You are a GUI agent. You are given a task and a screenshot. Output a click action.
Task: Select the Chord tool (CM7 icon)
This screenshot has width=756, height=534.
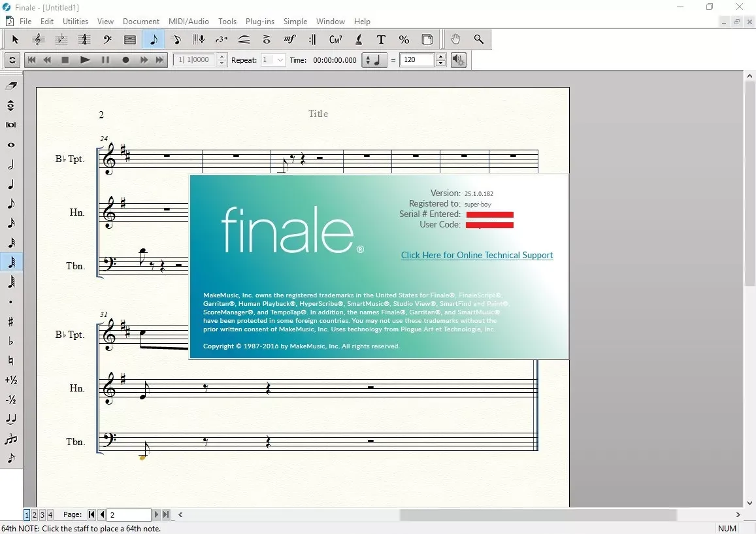pos(336,40)
